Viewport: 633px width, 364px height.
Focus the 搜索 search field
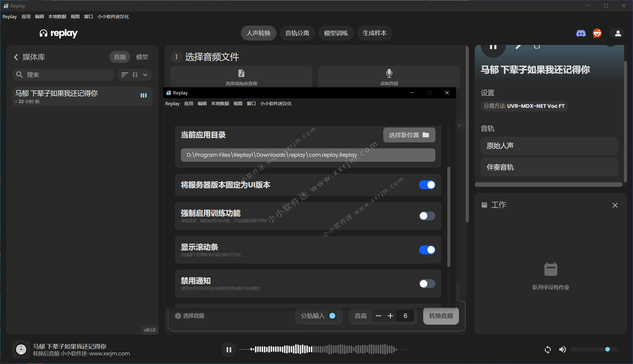click(63, 75)
